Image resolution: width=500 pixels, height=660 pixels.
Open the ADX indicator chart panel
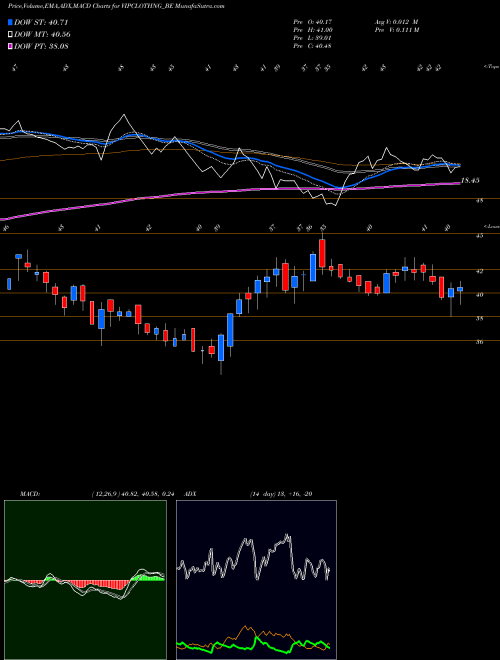click(256, 580)
